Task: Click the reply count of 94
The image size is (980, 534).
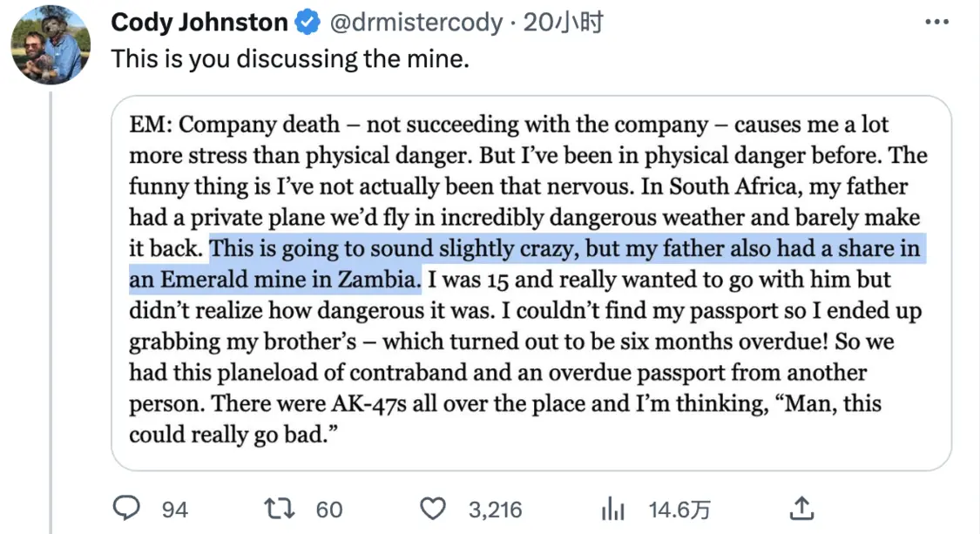Action: pos(174,509)
